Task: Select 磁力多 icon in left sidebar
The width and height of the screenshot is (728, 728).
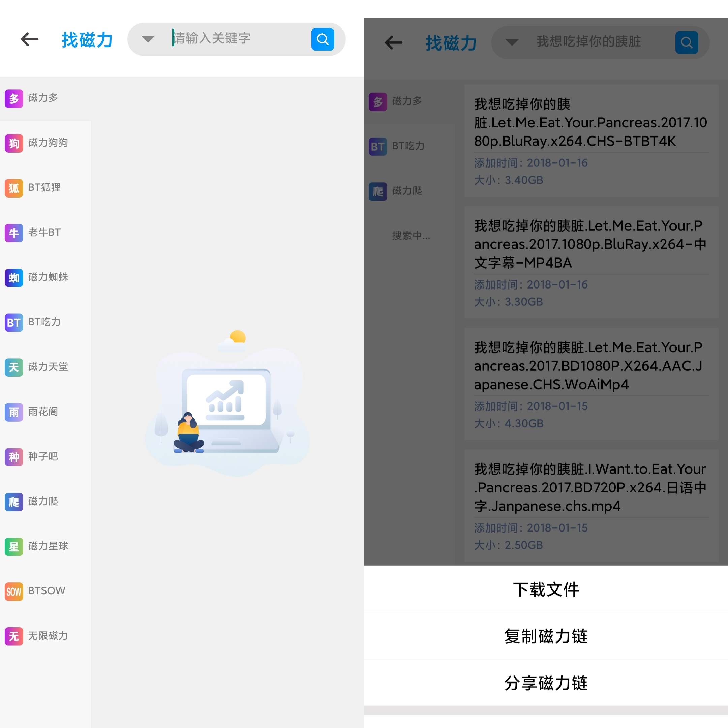Action: (x=14, y=99)
